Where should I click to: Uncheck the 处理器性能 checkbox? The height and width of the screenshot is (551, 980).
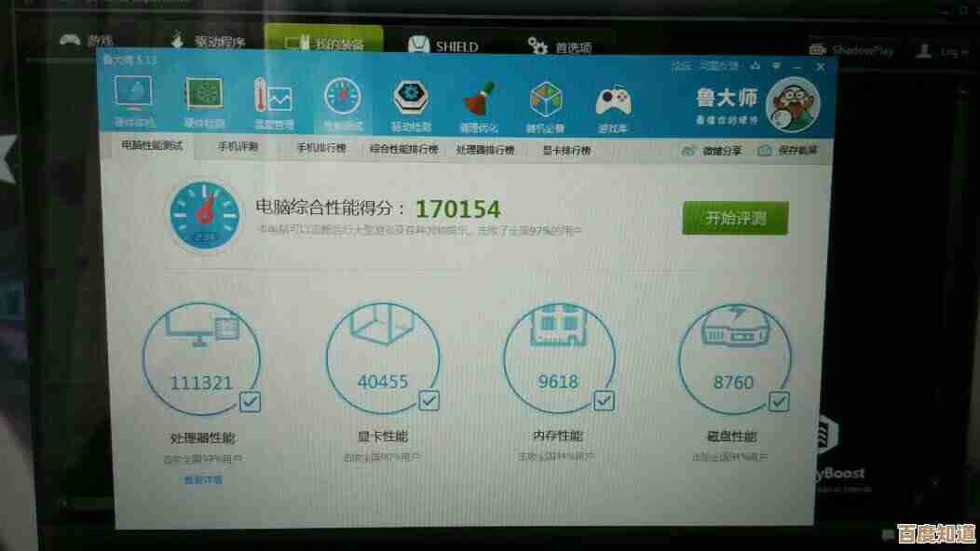click(251, 401)
